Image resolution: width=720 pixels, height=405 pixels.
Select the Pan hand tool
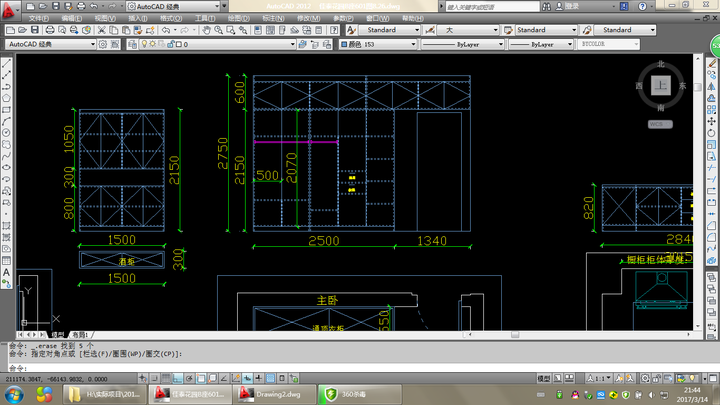pyautogui.click(x=207, y=30)
